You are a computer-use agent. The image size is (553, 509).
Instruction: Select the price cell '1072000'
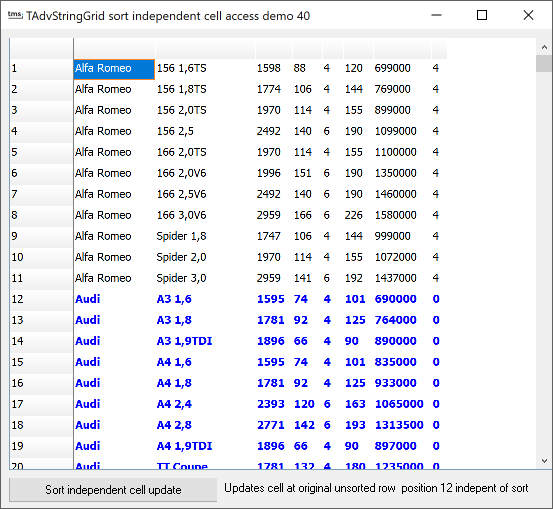click(402, 258)
